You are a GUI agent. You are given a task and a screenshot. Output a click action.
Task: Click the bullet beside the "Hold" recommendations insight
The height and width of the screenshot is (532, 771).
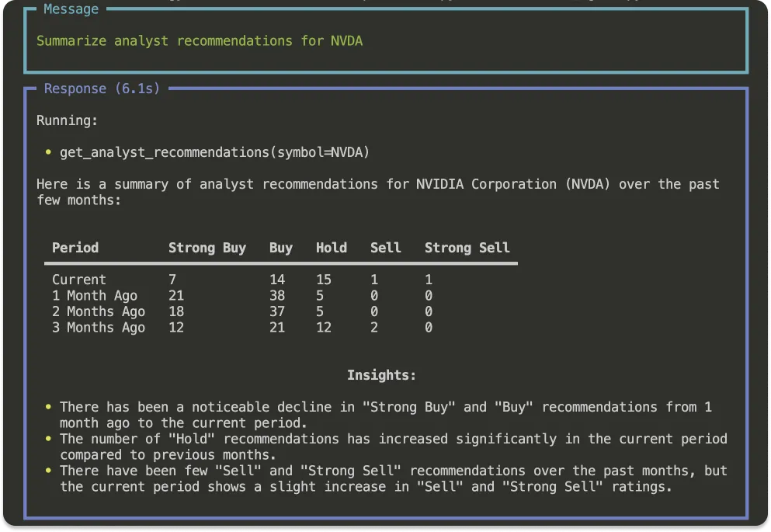tap(48, 439)
